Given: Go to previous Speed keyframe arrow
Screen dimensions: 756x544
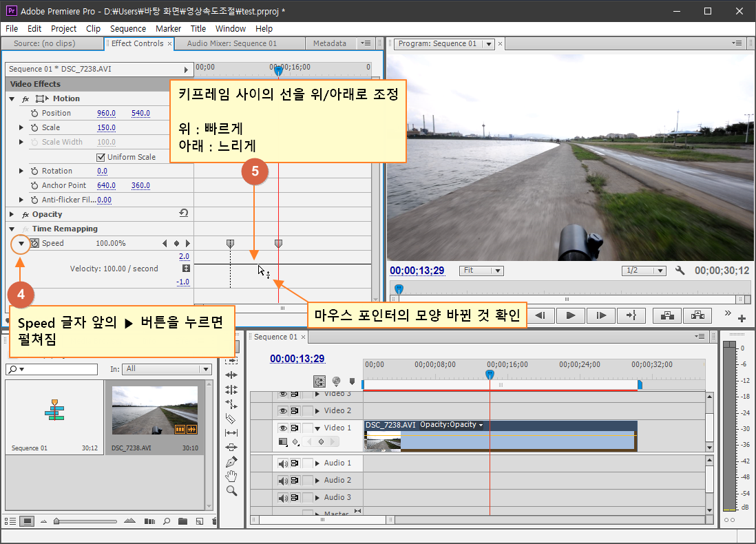Looking at the screenshot, I should [165, 244].
